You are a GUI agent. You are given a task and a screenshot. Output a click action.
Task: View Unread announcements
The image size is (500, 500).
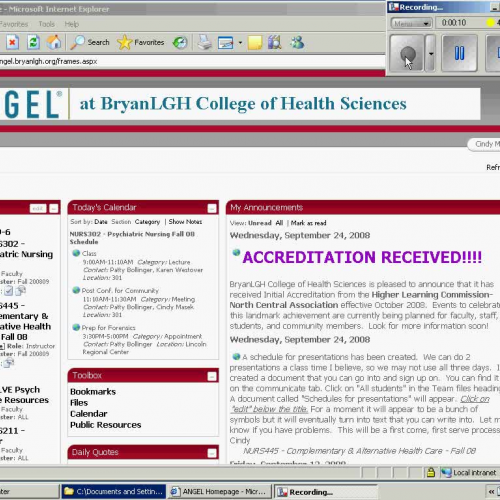pos(260,223)
